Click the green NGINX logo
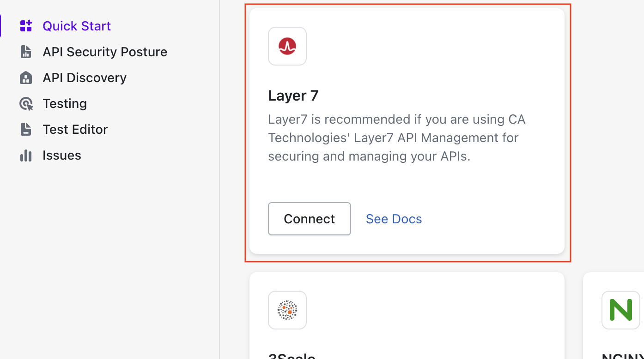This screenshot has height=359, width=644. click(620, 310)
